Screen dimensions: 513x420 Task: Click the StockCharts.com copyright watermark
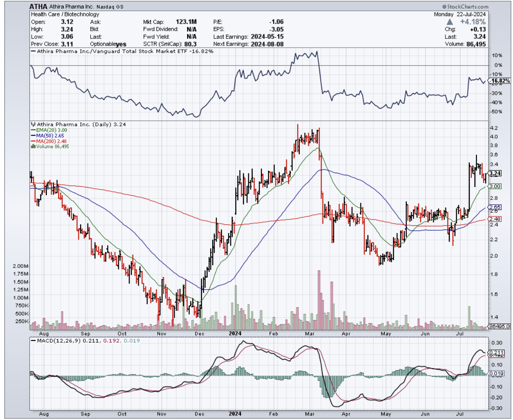coord(466,7)
